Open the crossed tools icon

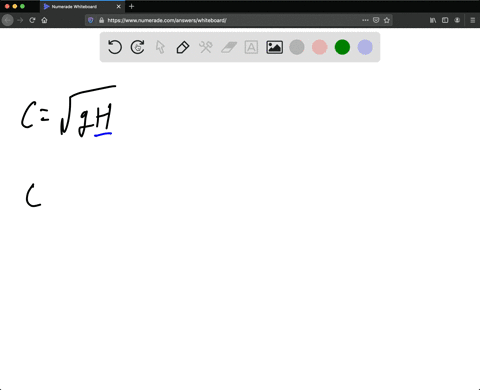pos(206,47)
